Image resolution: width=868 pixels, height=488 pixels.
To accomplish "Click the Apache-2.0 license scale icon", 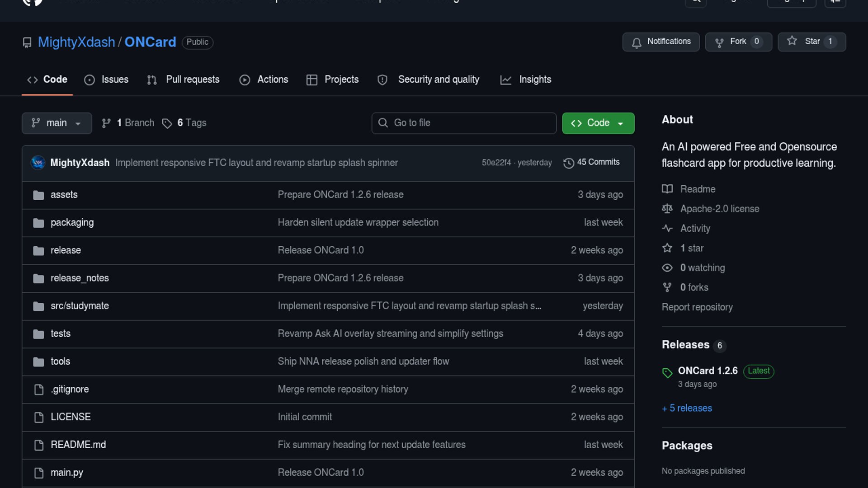I will tap(667, 209).
